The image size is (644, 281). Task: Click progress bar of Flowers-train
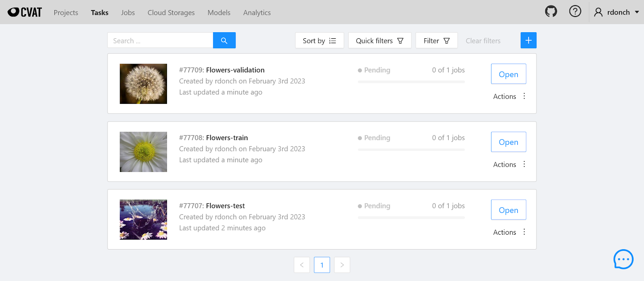point(411,150)
